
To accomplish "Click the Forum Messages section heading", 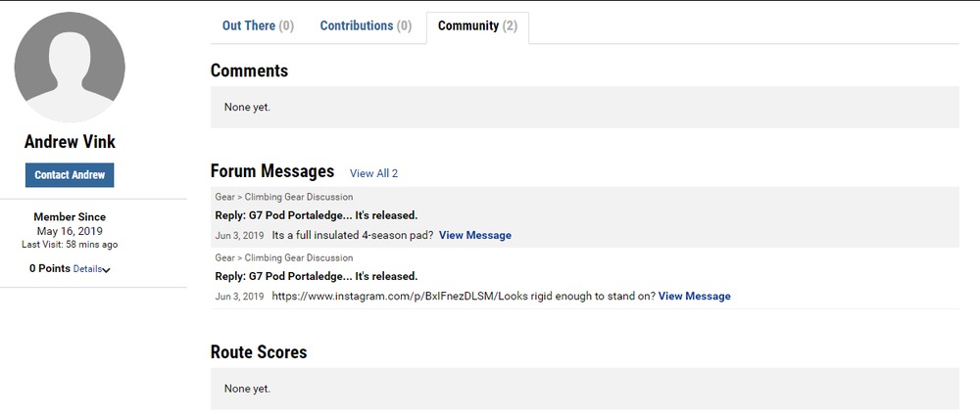I will [272, 171].
